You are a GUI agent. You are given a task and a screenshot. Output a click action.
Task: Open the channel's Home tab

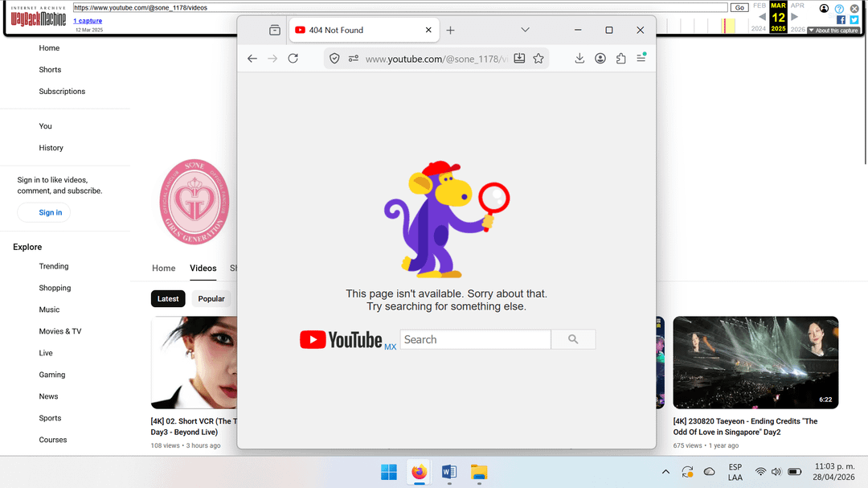pyautogui.click(x=164, y=269)
